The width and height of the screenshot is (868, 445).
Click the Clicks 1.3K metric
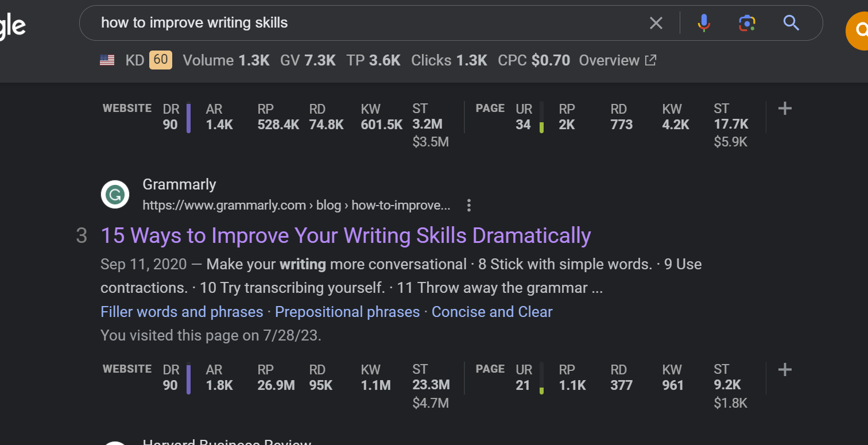pyautogui.click(x=449, y=60)
